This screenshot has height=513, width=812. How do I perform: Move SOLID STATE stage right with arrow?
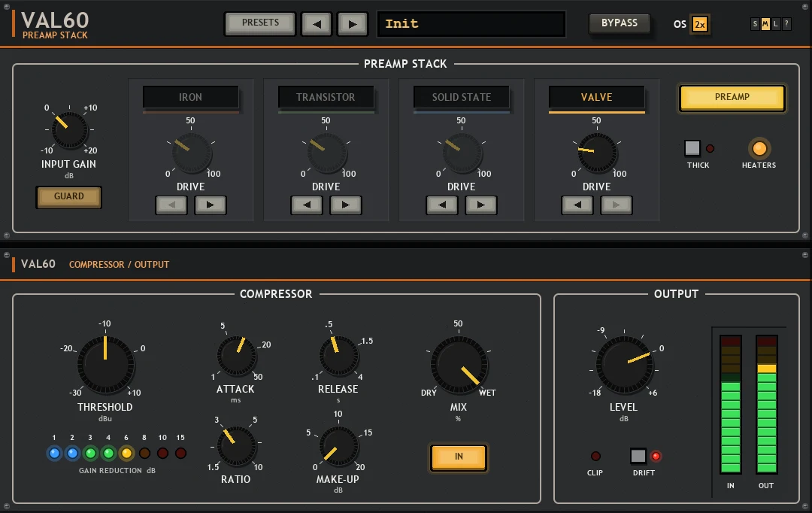[480, 205]
